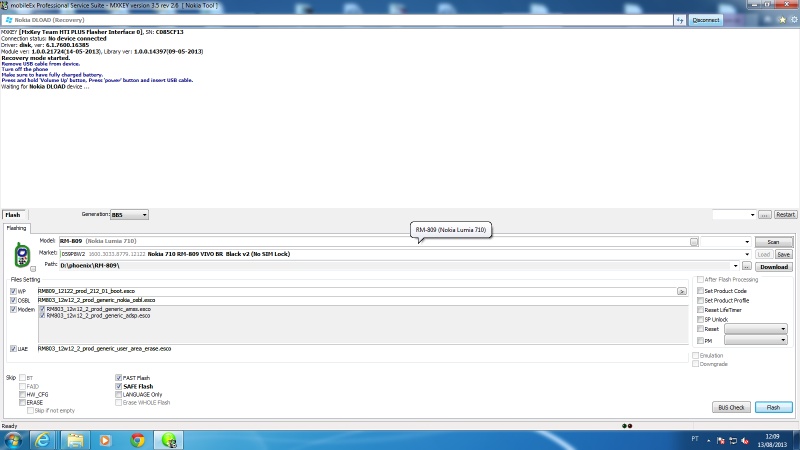Enable Reset LifeTimer checkbox

(701, 310)
